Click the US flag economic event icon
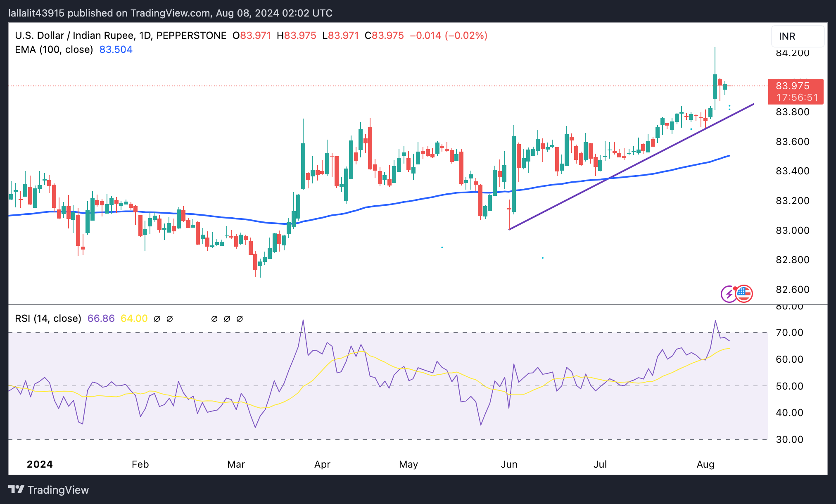 pyautogui.click(x=744, y=294)
